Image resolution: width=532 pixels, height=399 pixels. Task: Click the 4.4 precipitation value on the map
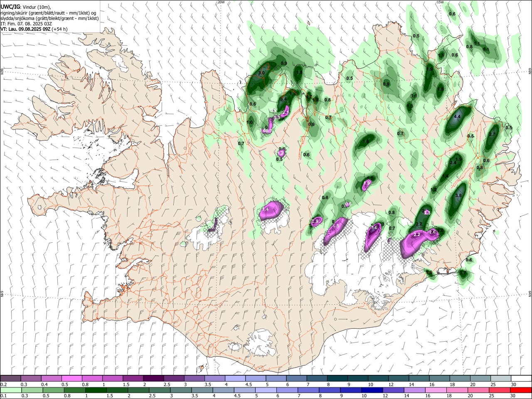click(x=457, y=117)
